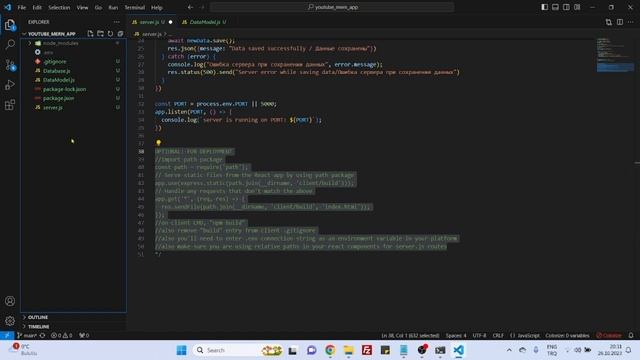Open the Run and Debug view
The height and width of the screenshot is (360, 640).
10,84
